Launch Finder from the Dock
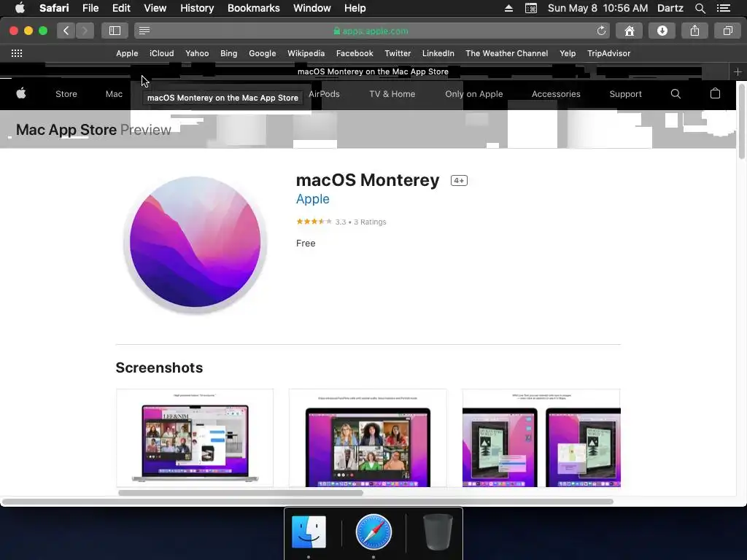Screen dimensions: 747x560 309,532
